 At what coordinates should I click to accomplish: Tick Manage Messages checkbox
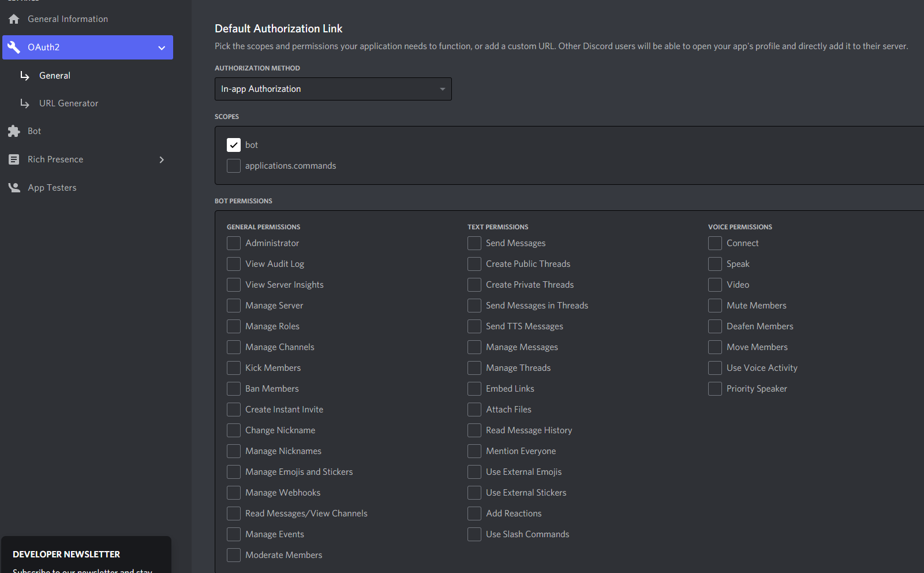pyautogui.click(x=474, y=347)
